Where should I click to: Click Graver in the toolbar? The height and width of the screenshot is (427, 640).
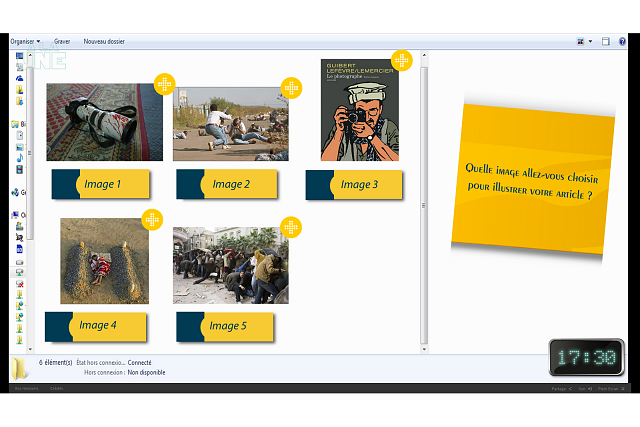(x=62, y=42)
